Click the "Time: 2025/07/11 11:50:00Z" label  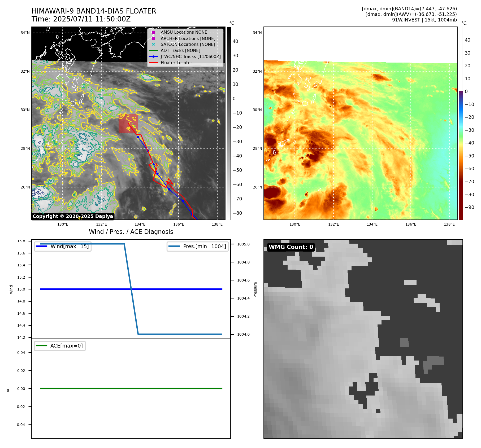tap(81, 19)
